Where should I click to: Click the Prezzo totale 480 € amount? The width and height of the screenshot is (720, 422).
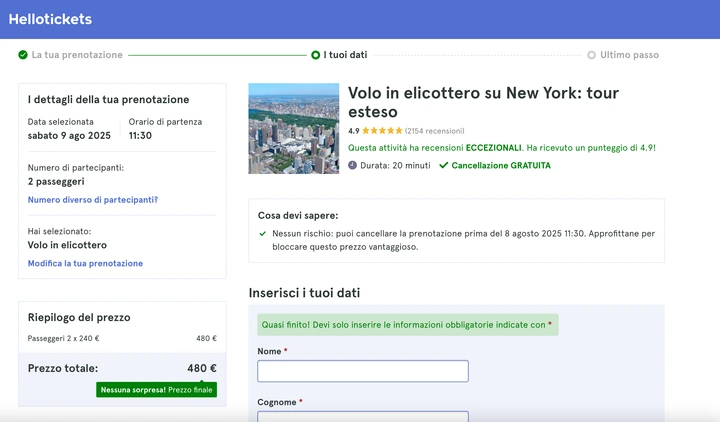[201, 368]
